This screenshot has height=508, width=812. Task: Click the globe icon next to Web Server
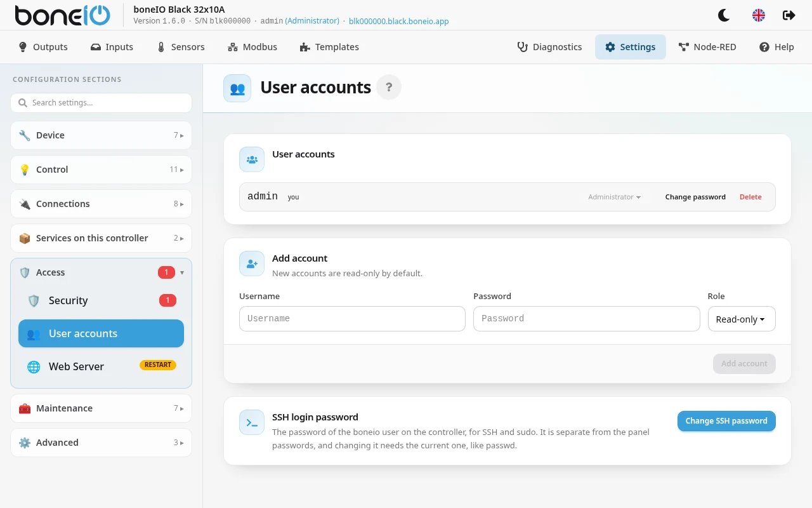tap(34, 366)
